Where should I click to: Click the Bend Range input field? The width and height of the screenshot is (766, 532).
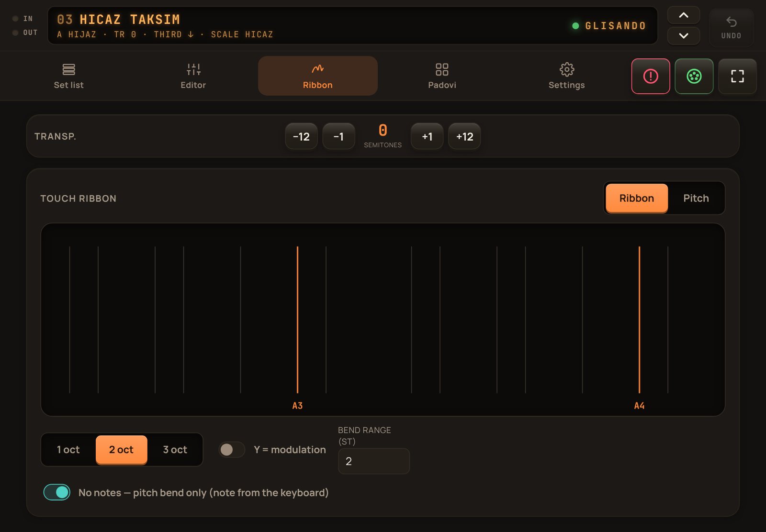[x=373, y=461]
